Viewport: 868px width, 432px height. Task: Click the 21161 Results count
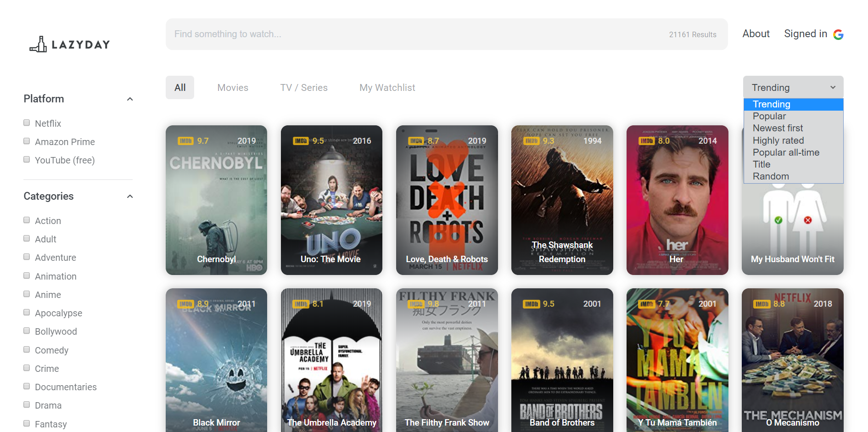[x=692, y=34]
